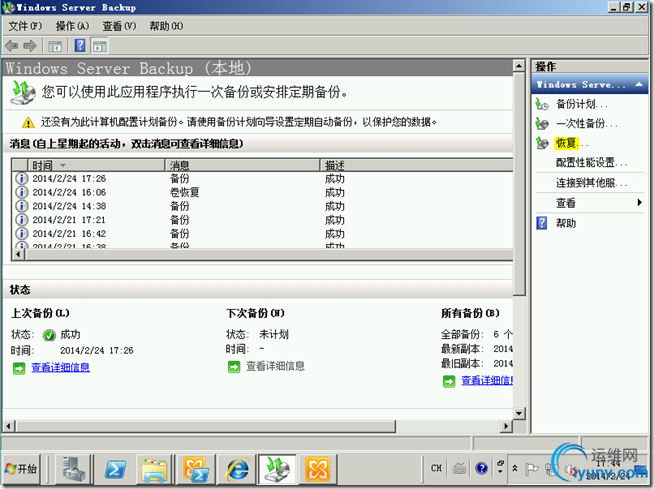654x489 pixels.
Task: Click the CH language indicator
Action: click(x=436, y=468)
